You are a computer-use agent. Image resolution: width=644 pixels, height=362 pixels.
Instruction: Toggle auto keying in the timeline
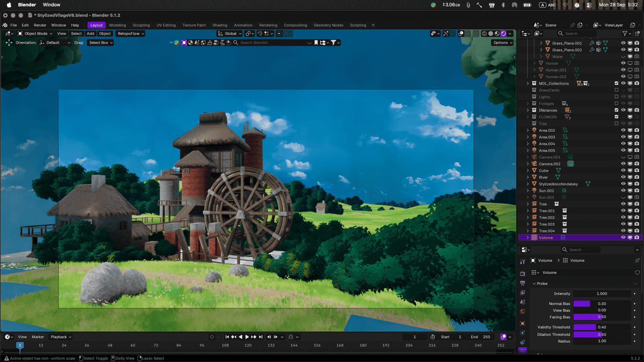click(212, 337)
